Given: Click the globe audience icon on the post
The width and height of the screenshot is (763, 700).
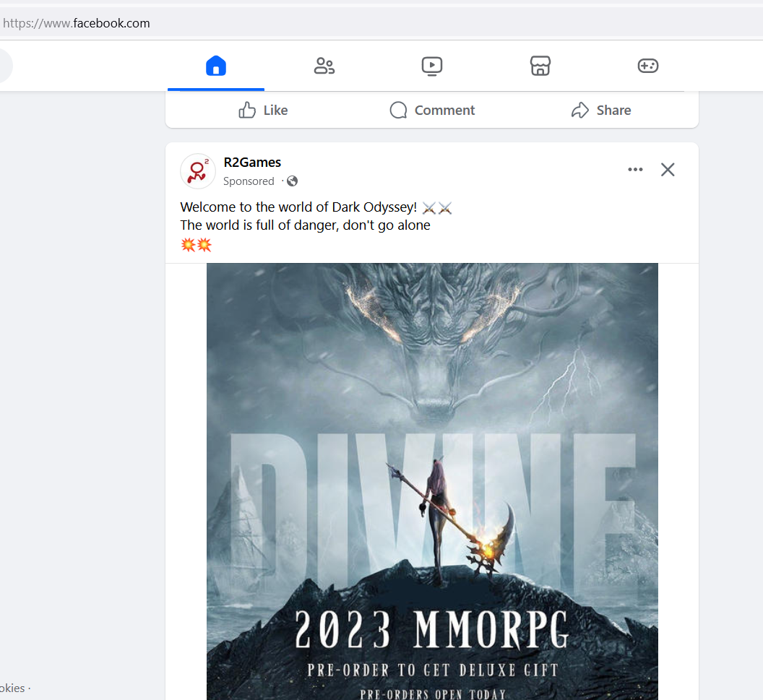Looking at the screenshot, I should [x=292, y=181].
